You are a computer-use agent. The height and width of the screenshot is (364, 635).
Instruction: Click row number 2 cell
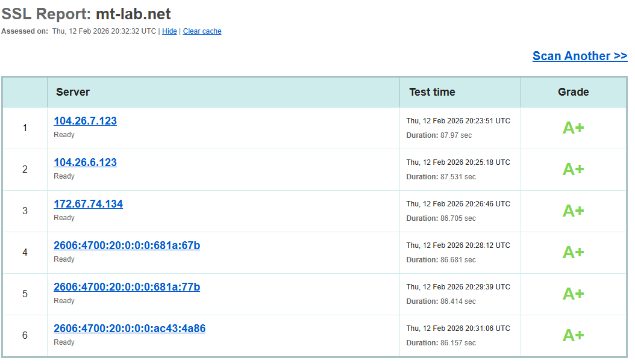click(x=25, y=170)
